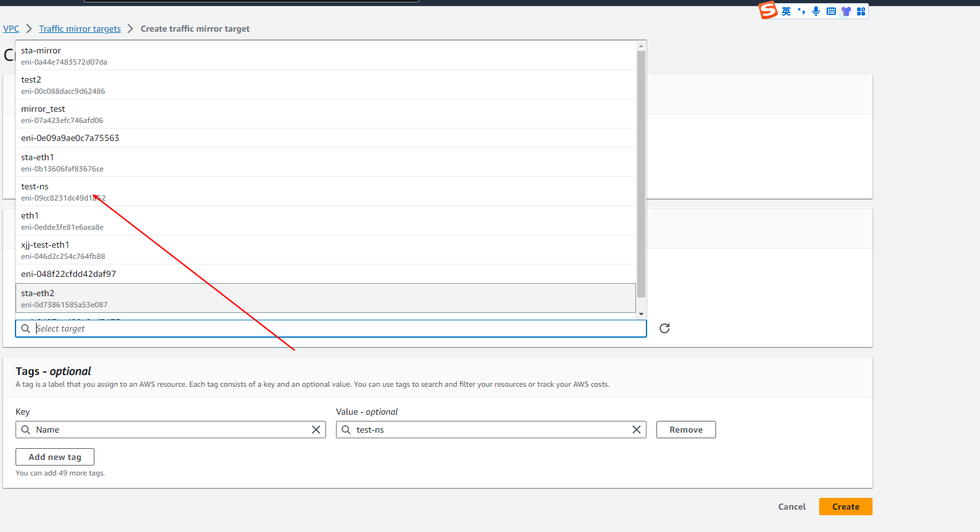The height and width of the screenshot is (532, 980).
Task: Click 'You can add 49 more tags' text
Action: click(x=60, y=473)
